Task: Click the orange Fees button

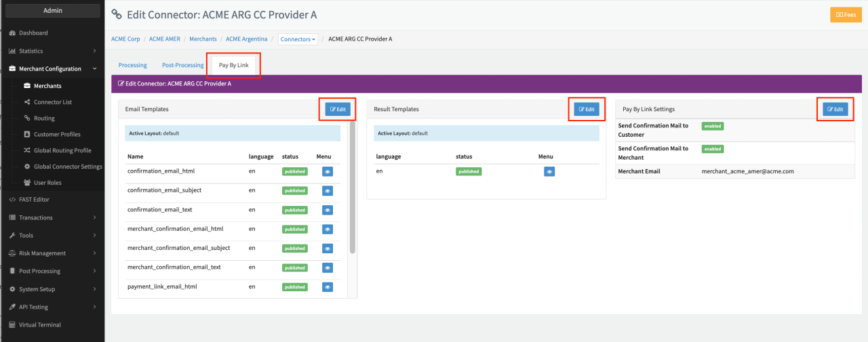Action: [846, 14]
